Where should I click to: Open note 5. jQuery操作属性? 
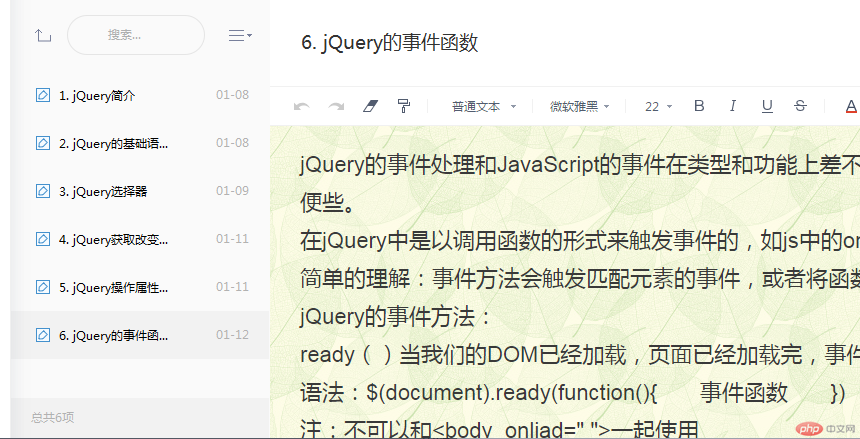[x=140, y=287]
